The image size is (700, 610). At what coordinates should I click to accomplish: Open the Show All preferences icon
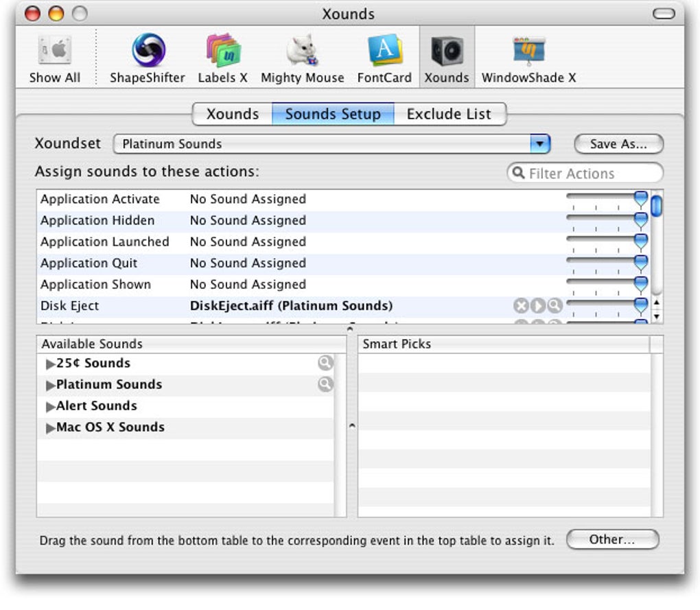click(x=54, y=58)
